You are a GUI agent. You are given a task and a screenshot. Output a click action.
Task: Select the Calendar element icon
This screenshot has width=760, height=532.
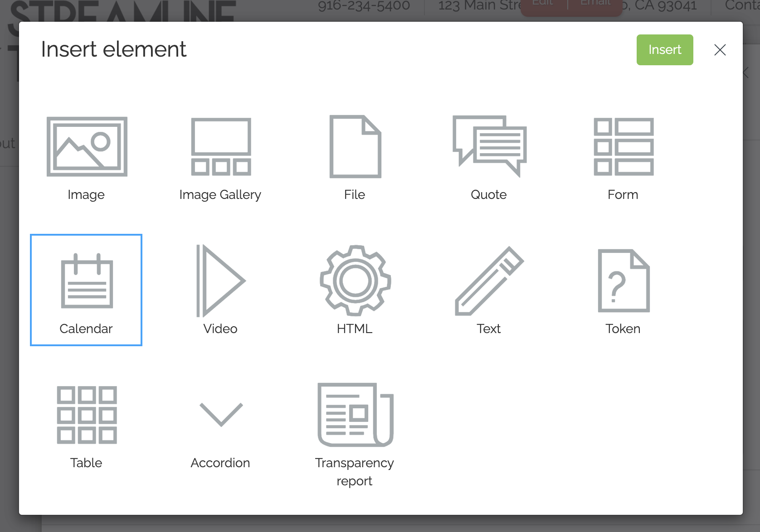[87, 281]
